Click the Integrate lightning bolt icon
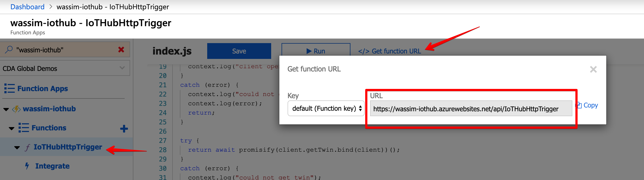 pos(27,166)
